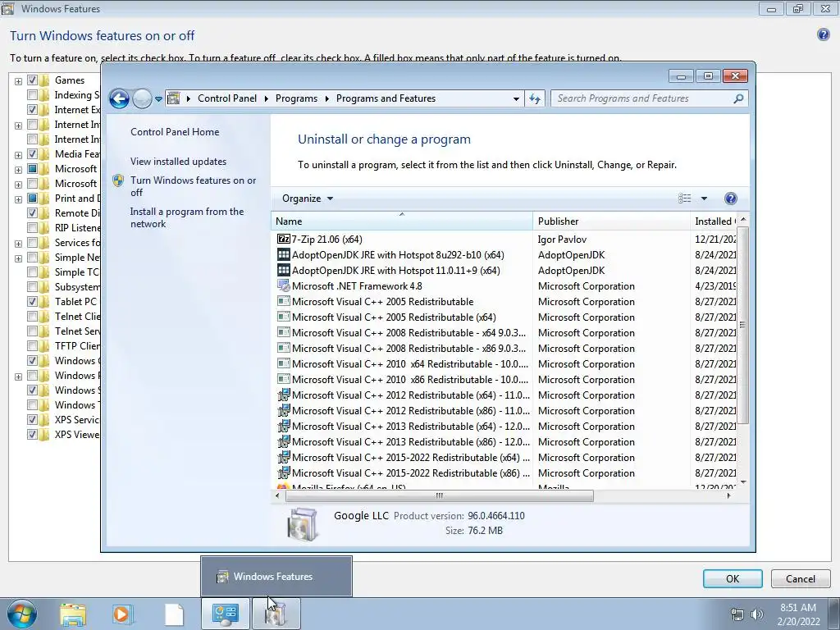Expand the Media Features tree node
This screenshot has width=840, height=630.
(x=18, y=155)
